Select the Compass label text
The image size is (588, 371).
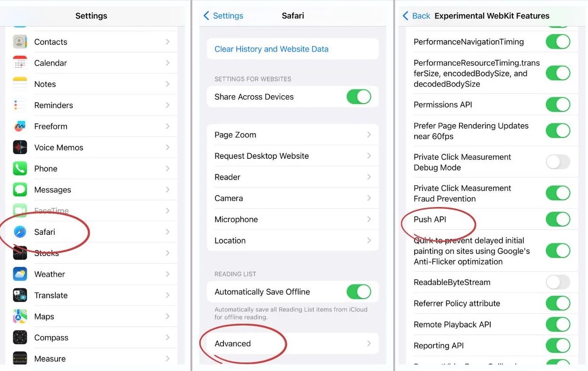click(51, 337)
